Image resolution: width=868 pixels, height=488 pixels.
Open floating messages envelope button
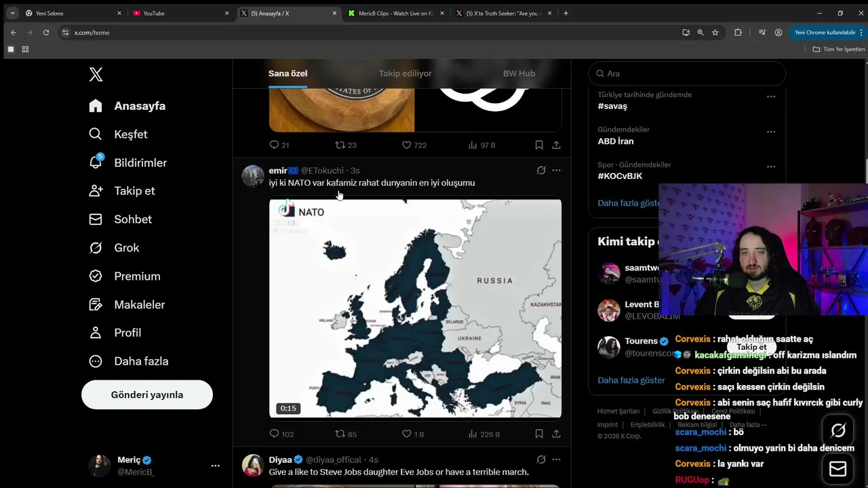click(838, 469)
